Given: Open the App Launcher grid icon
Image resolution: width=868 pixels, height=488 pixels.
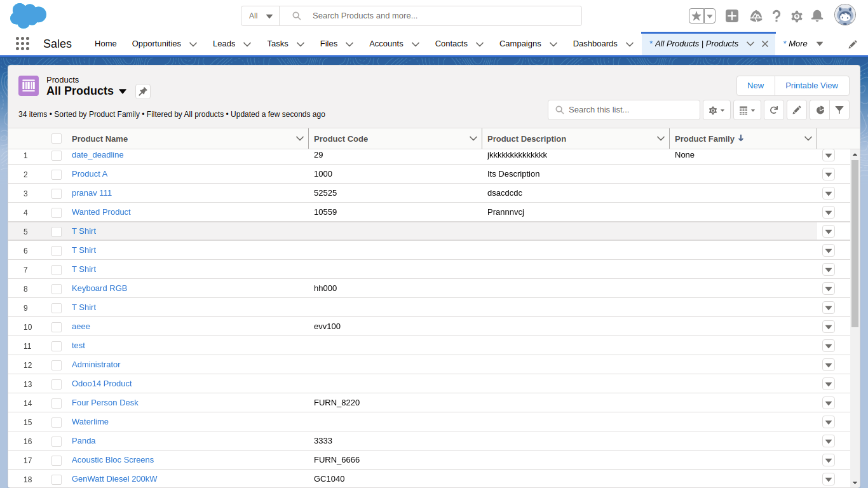Looking at the screenshot, I should (x=22, y=43).
